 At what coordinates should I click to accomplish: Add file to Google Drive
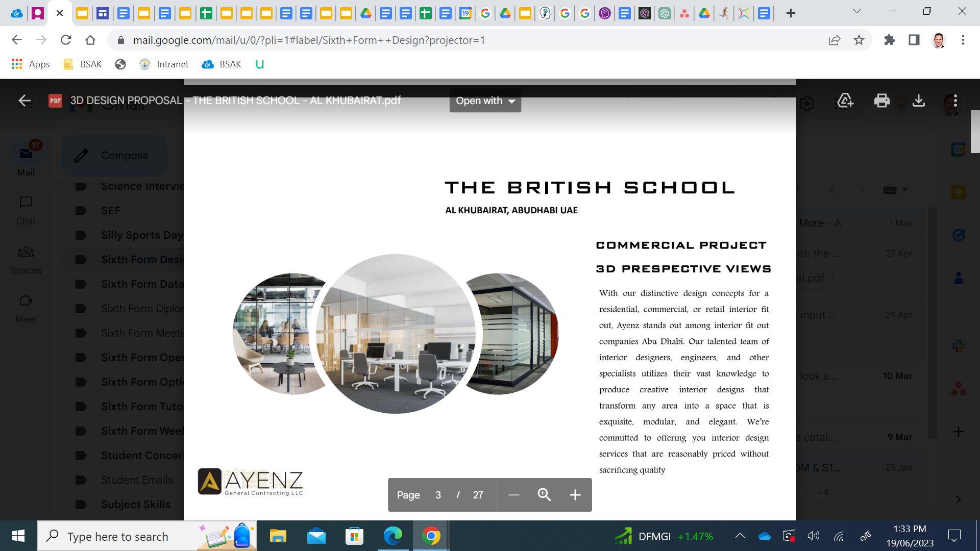tap(845, 101)
